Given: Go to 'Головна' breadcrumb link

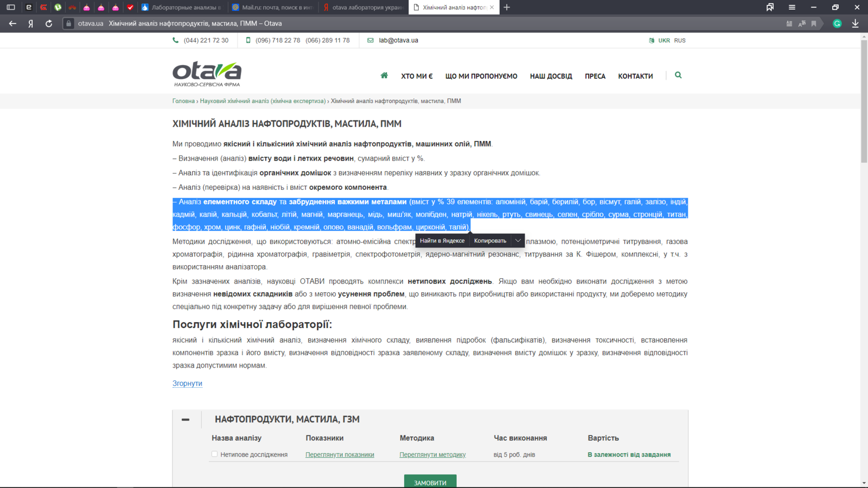Looking at the screenshot, I should [183, 101].
